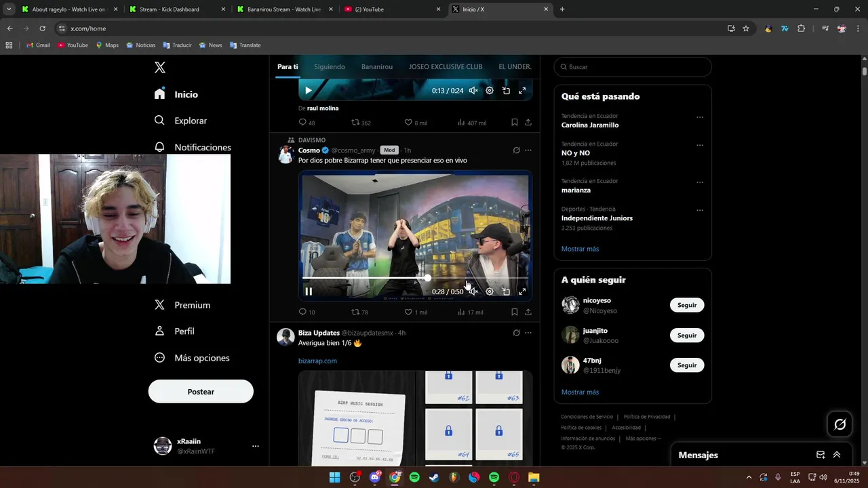Open Cosmo's profile avatar
868x488 pixels.
(x=286, y=154)
